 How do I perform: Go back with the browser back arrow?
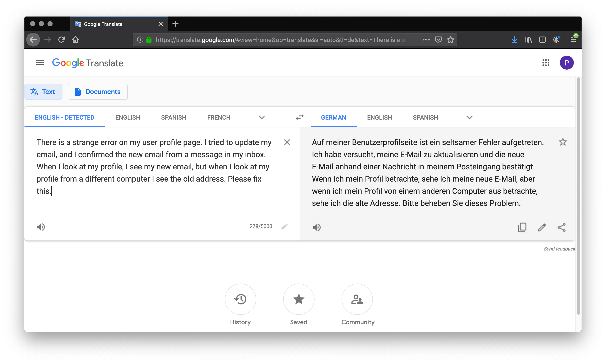coord(33,40)
